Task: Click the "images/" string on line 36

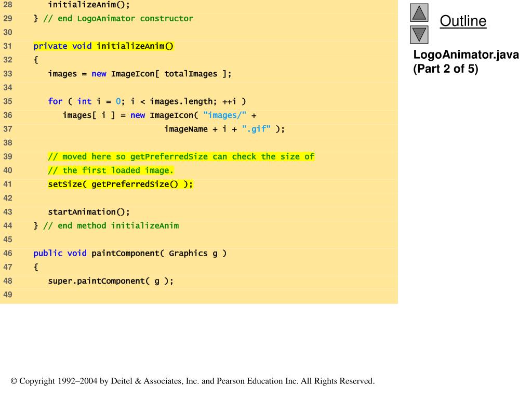Action: point(224,115)
